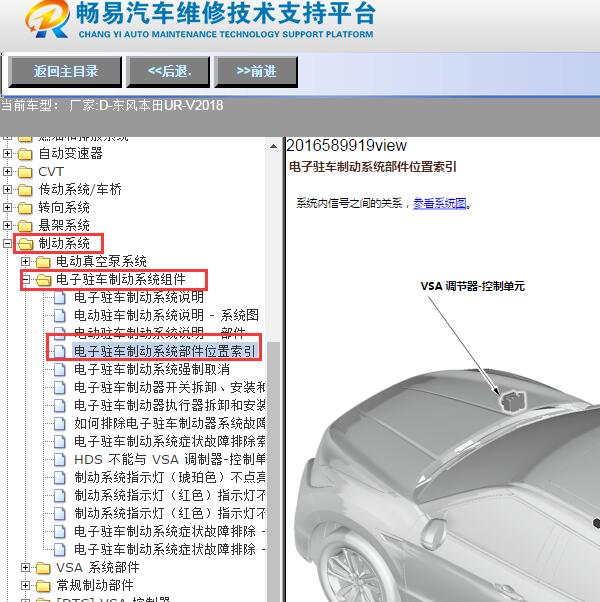600x602 pixels.
Task: Expand the 电动真空泵系统 node
Action: click(x=25, y=261)
